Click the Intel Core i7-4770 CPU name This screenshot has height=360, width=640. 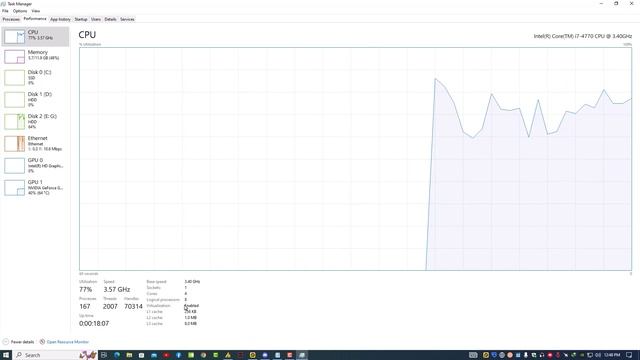click(582, 36)
